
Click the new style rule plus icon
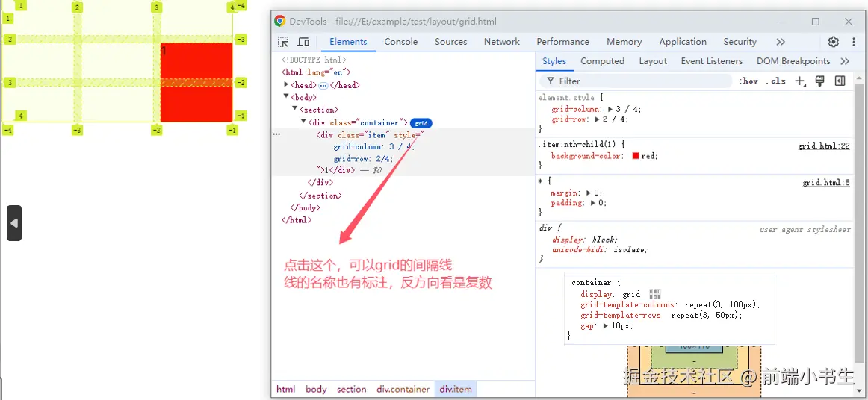[x=800, y=81]
